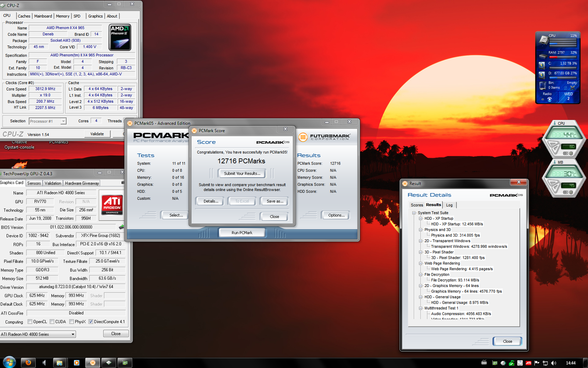588x368 pixels.
Task: Empty the bin with the X icon in gadget
Action: point(572,88)
